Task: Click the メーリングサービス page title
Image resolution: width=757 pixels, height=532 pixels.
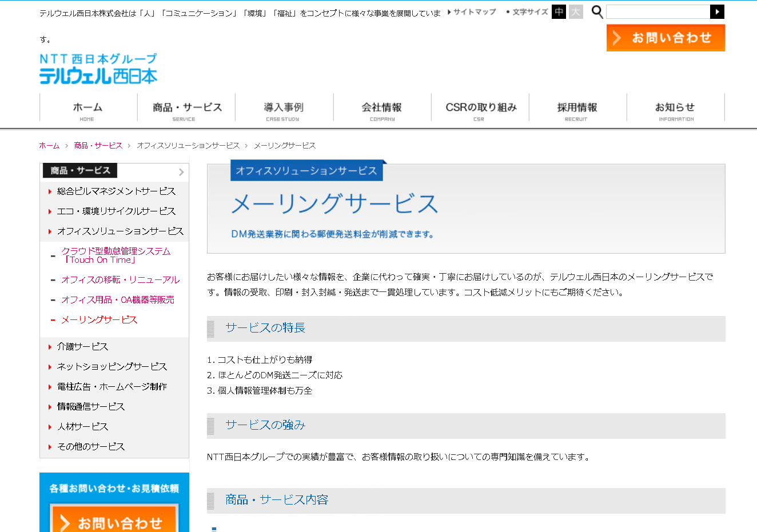Action: [x=335, y=204]
